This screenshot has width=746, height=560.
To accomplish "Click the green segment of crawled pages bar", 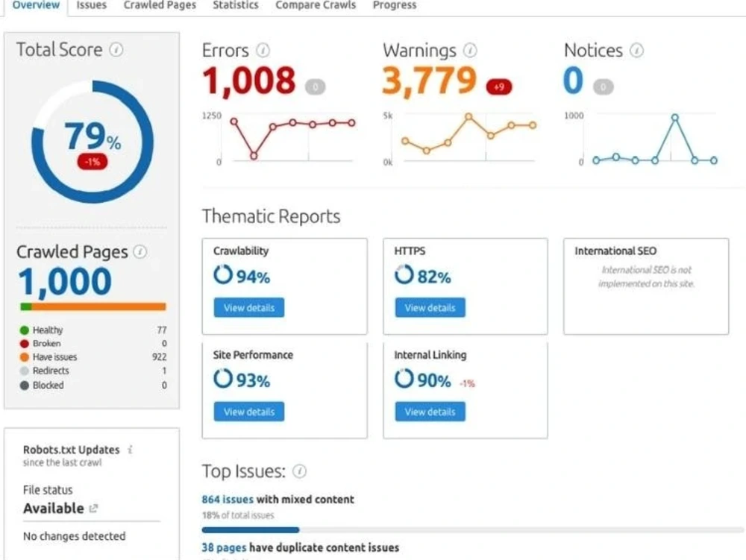I will coord(26,306).
